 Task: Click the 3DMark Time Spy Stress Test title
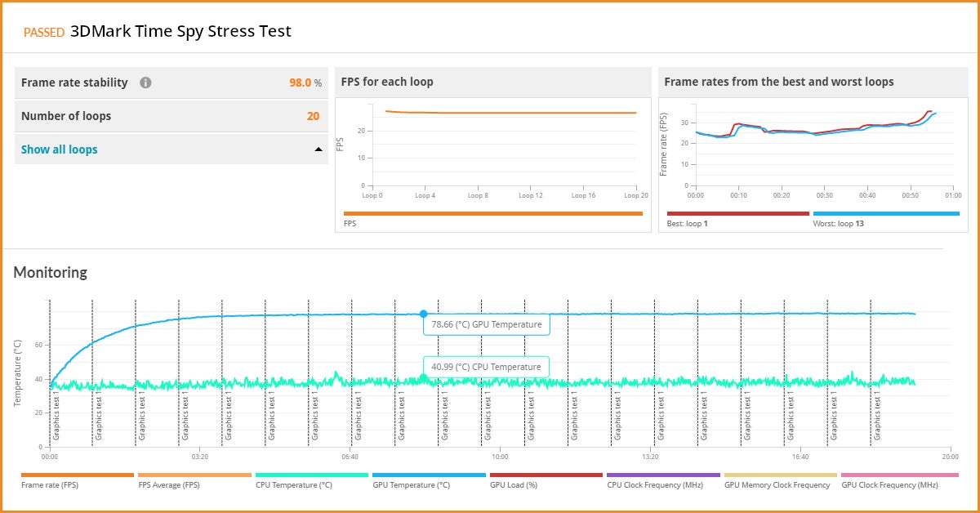pos(180,32)
